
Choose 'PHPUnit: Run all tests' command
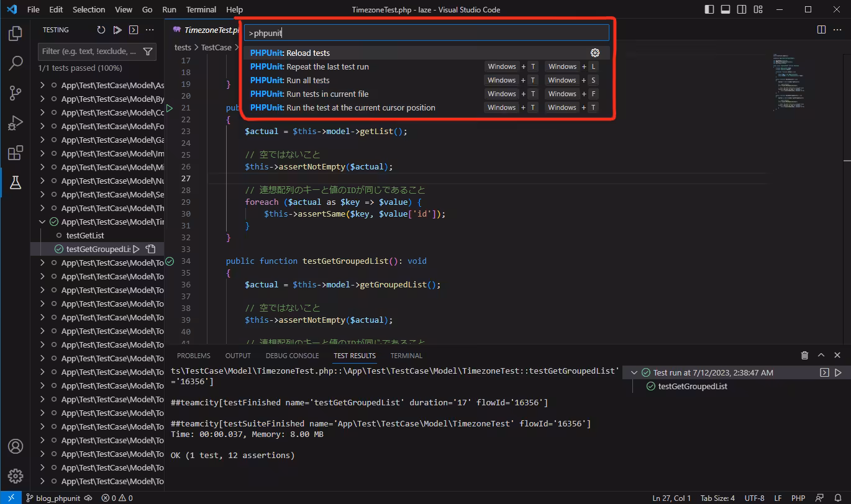pos(426,80)
